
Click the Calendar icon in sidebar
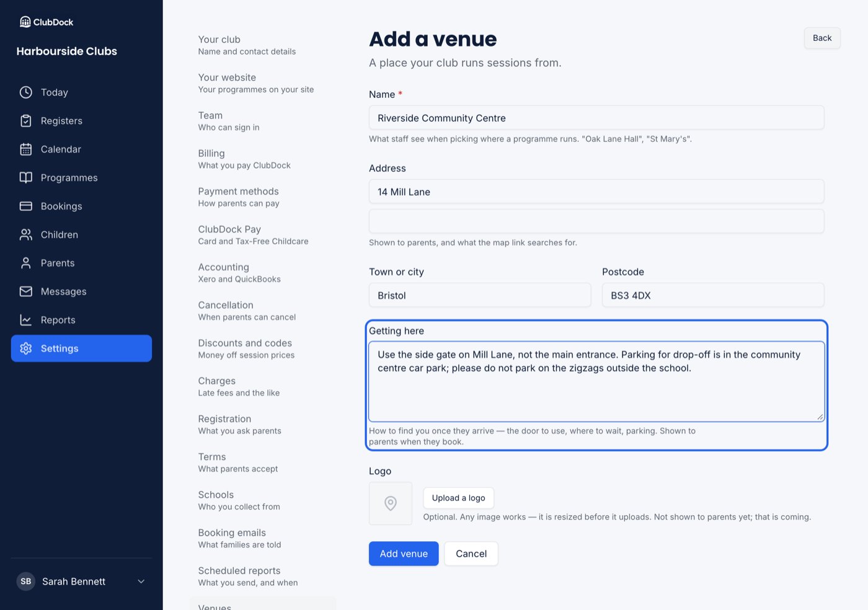tap(26, 149)
